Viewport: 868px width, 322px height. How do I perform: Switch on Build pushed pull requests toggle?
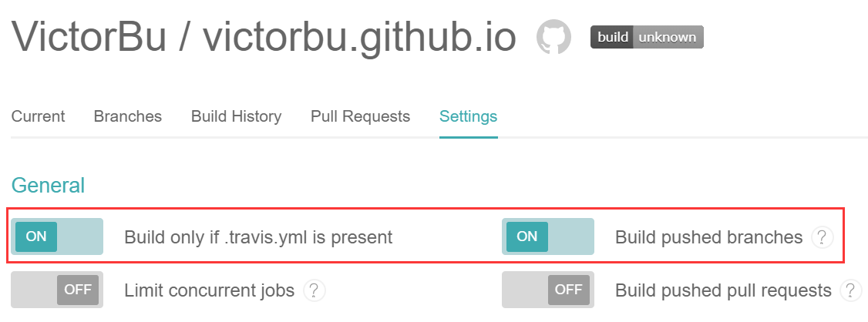click(548, 290)
